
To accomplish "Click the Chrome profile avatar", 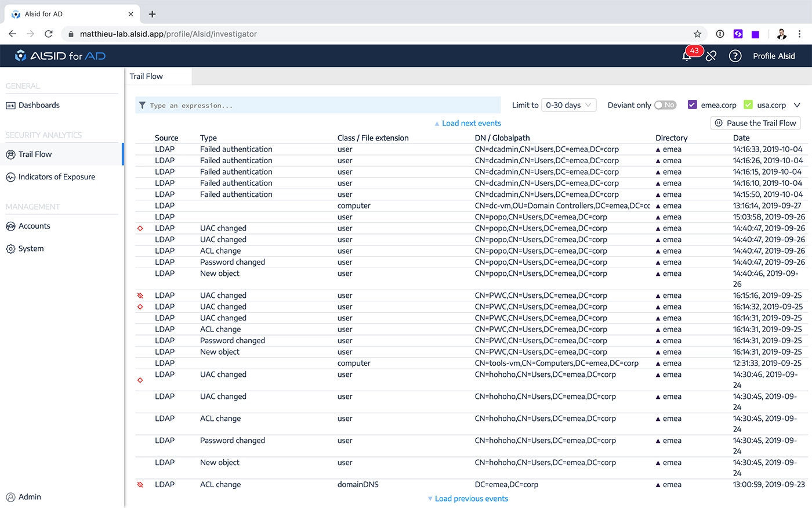I will [x=781, y=34].
